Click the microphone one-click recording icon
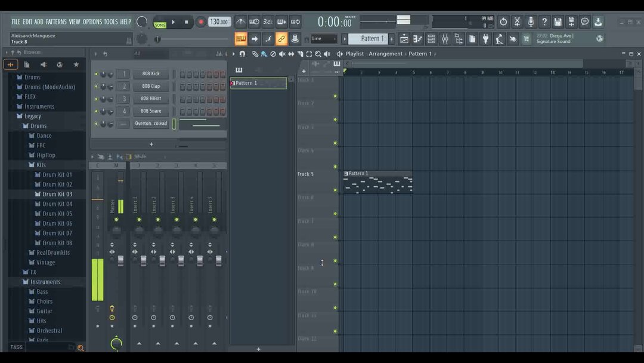Screen dimensions: 644x363 click(531, 21)
